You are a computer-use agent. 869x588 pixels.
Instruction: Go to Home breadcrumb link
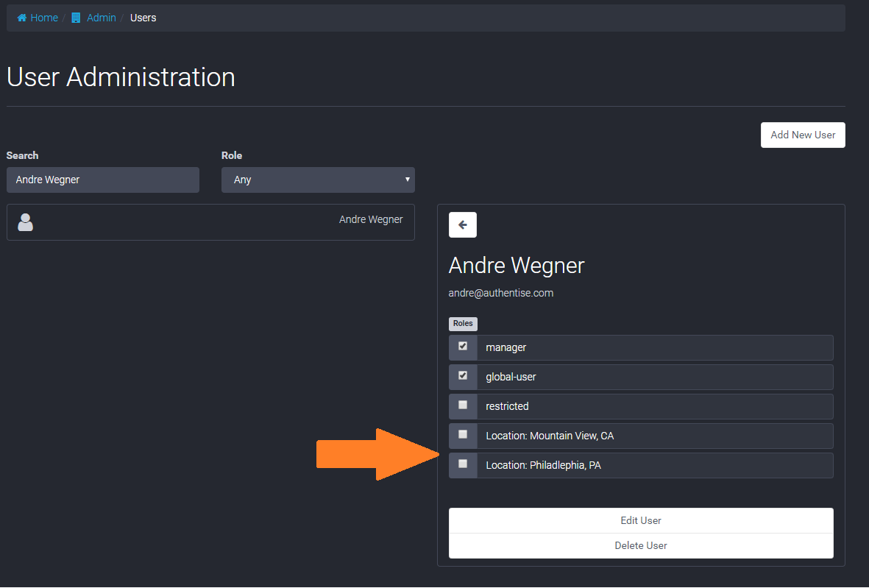point(44,18)
